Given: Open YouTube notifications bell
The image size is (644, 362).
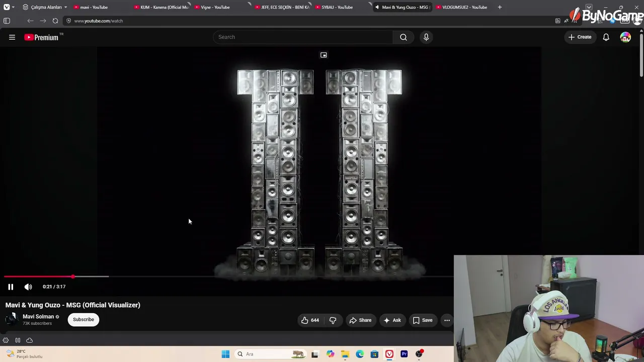Looking at the screenshot, I should (x=606, y=37).
